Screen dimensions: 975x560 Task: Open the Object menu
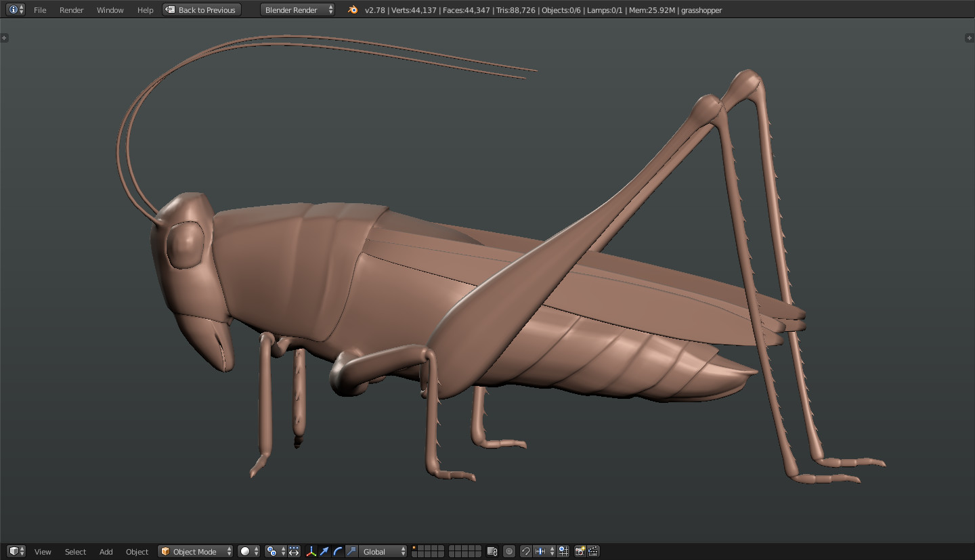137,552
